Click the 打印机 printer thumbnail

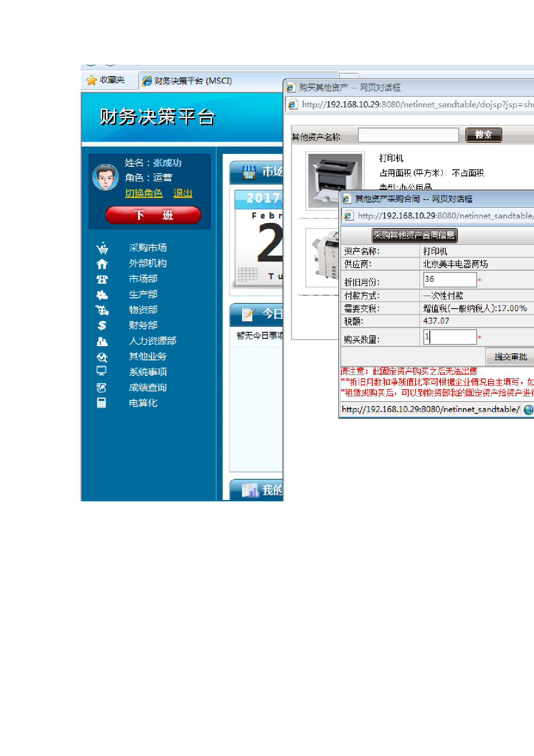click(x=335, y=181)
